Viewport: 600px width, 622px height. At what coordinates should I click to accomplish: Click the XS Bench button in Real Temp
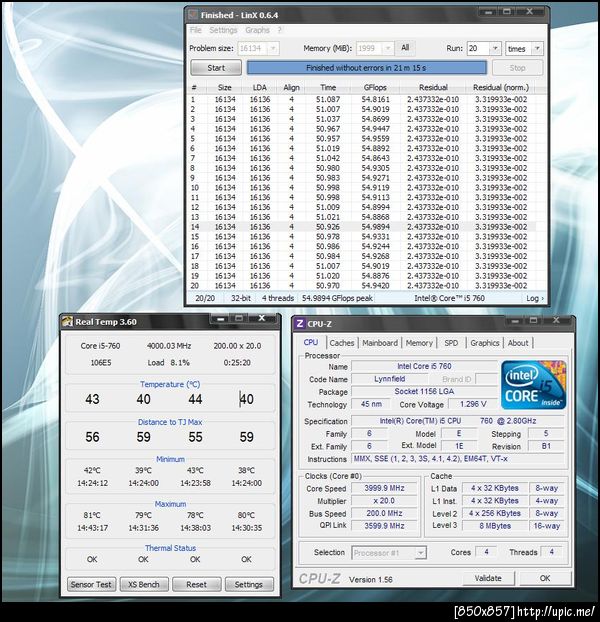tap(144, 584)
